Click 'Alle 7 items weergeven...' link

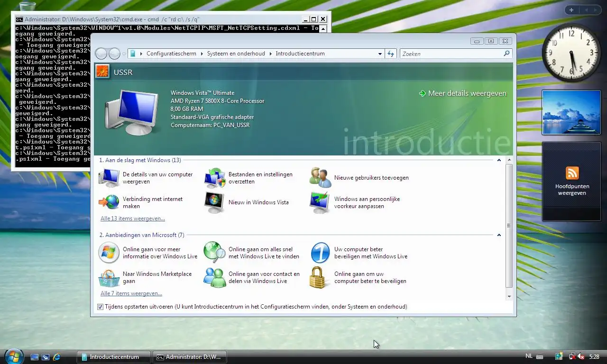click(x=131, y=293)
